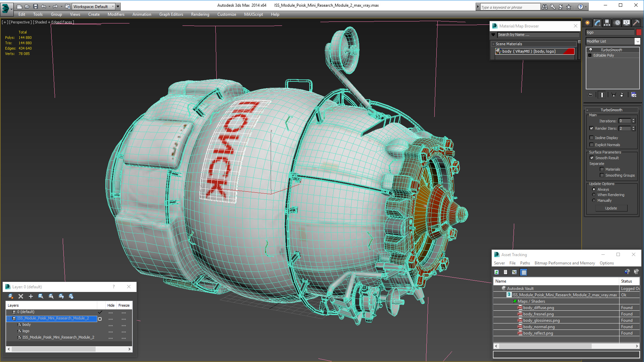Switch to the Utilities hammer panel
Viewport: 644px width, 362px height.
(636, 23)
